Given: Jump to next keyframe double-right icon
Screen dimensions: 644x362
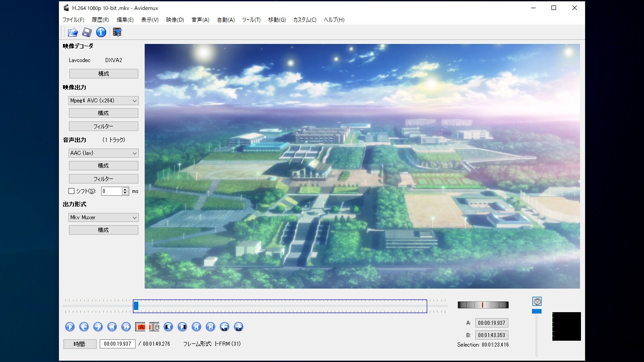Looking at the screenshot, I should [126, 327].
